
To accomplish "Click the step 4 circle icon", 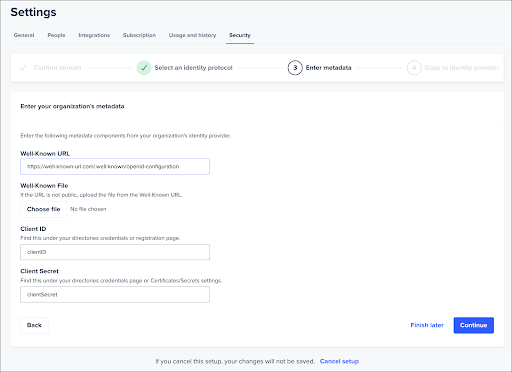I will pyautogui.click(x=414, y=68).
